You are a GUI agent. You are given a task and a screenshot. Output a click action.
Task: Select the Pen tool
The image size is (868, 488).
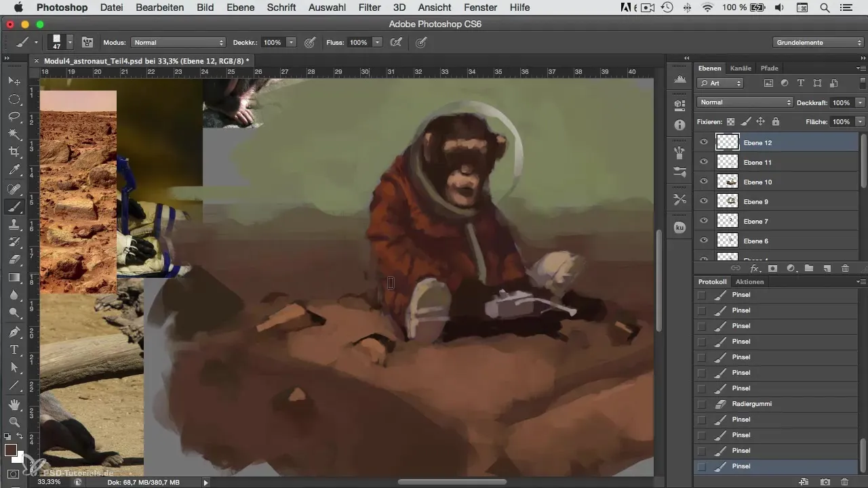click(14, 332)
